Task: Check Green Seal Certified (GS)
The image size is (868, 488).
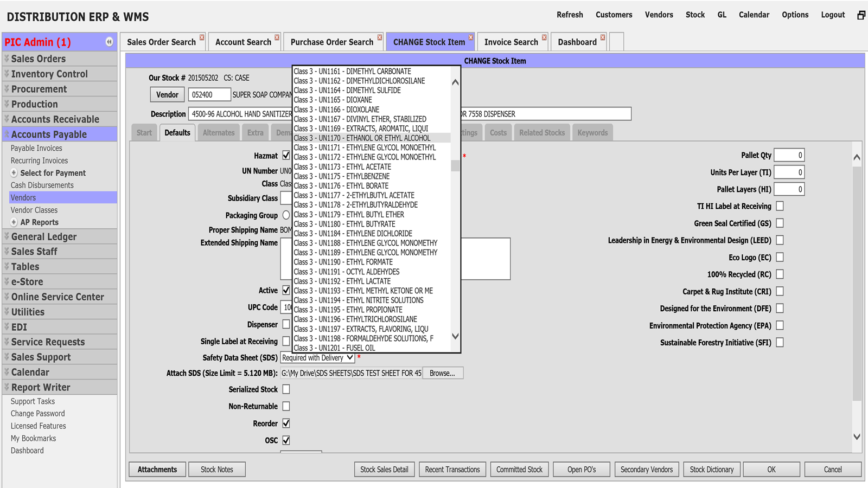Action: click(x=780, y=223)
